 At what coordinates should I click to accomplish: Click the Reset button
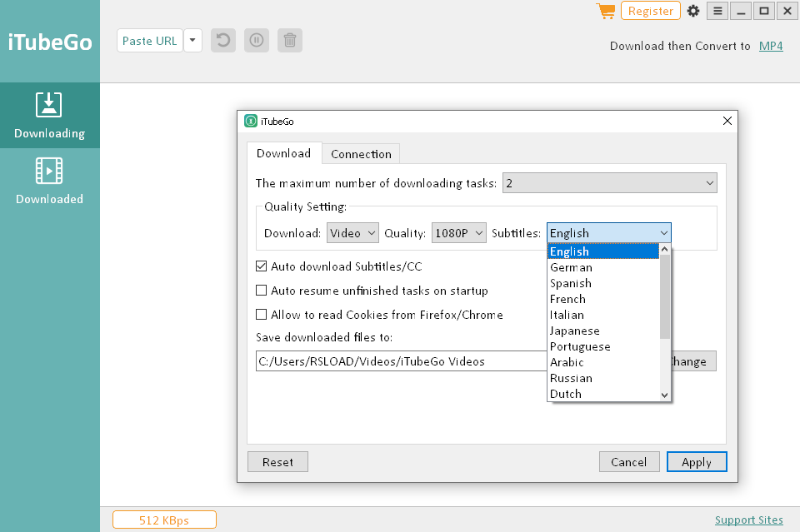[277, 462]
